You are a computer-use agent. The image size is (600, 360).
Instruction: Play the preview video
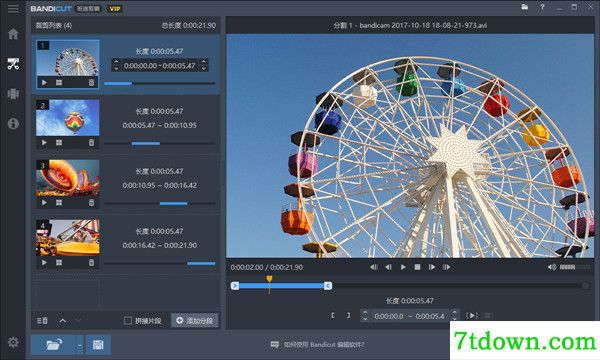click(403, 267)
